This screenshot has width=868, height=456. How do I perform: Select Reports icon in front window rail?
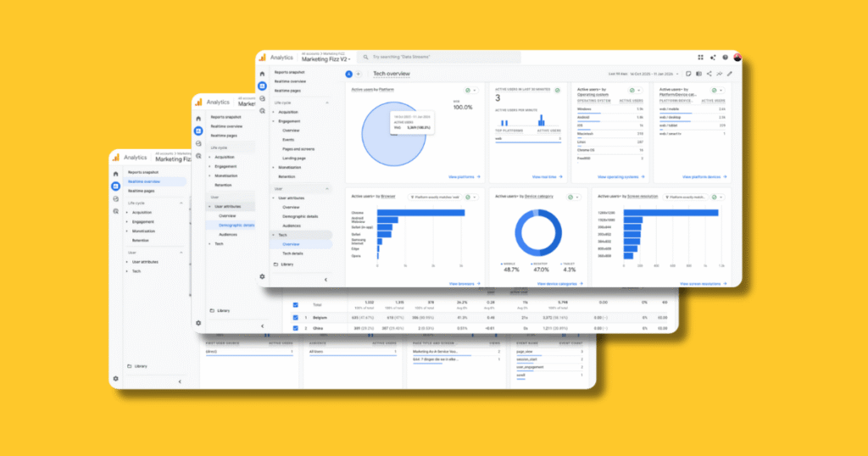tap(263, 86)
